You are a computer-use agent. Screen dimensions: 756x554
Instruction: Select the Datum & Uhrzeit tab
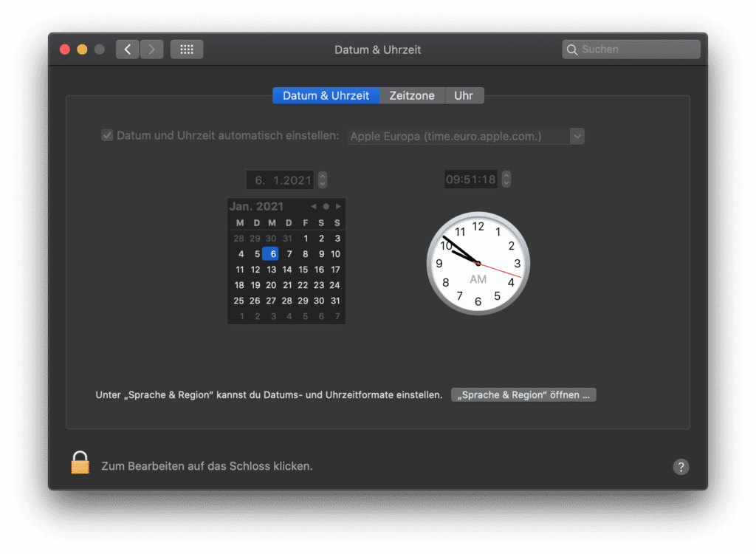[x=326, y=95]
